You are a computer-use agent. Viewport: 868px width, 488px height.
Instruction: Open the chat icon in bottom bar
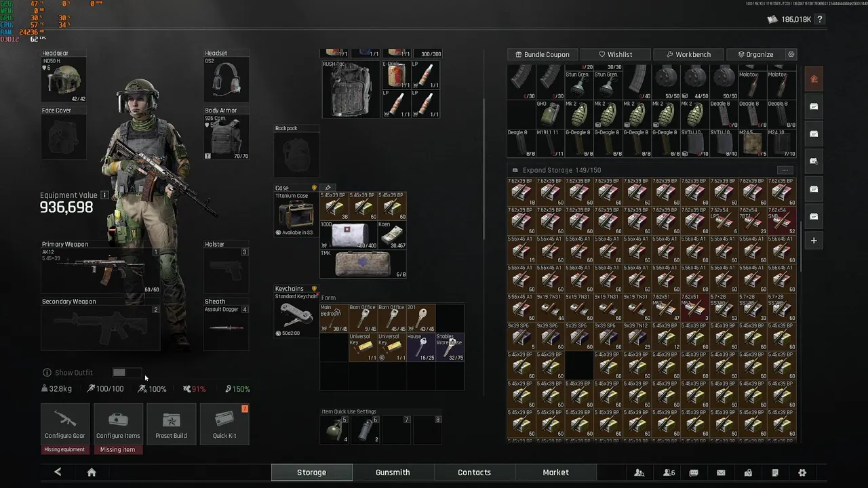click(x=694, y=472)
